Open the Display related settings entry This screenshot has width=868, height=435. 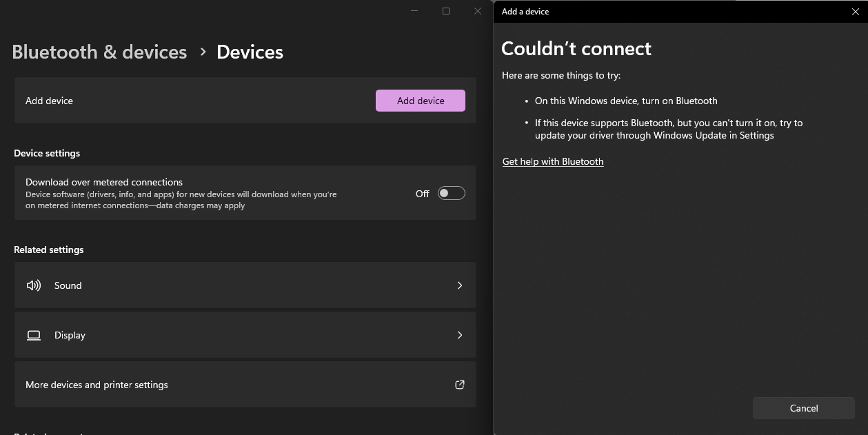(245, 335)
